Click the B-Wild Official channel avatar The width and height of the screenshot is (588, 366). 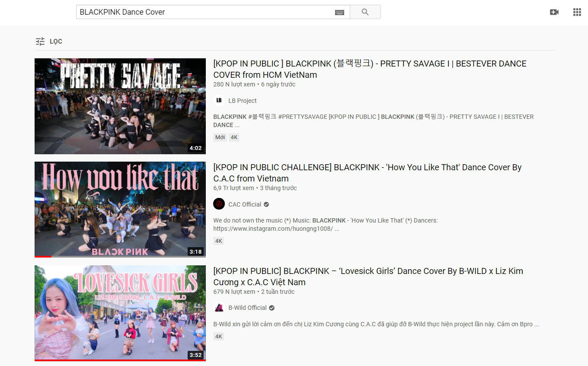coord(219,308)
